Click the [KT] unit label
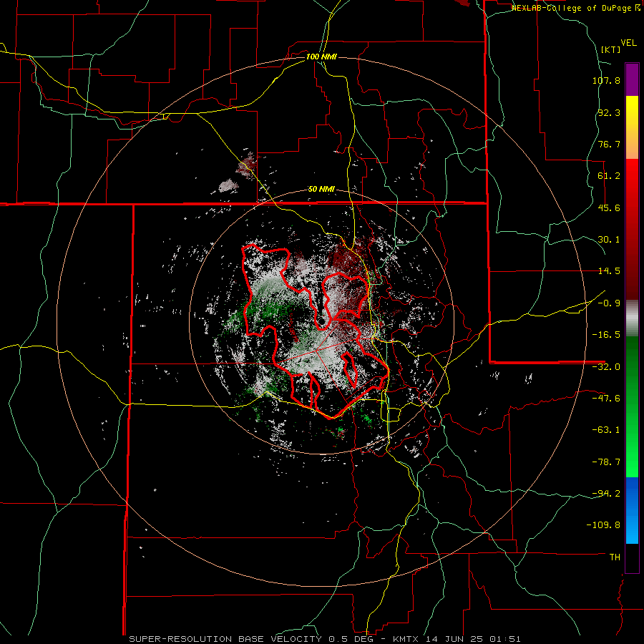 tap(611, 49)
